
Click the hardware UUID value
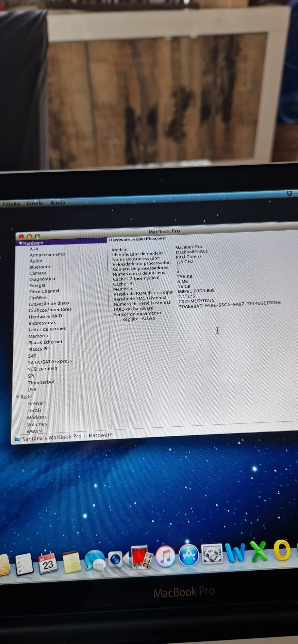coord(230,305)
